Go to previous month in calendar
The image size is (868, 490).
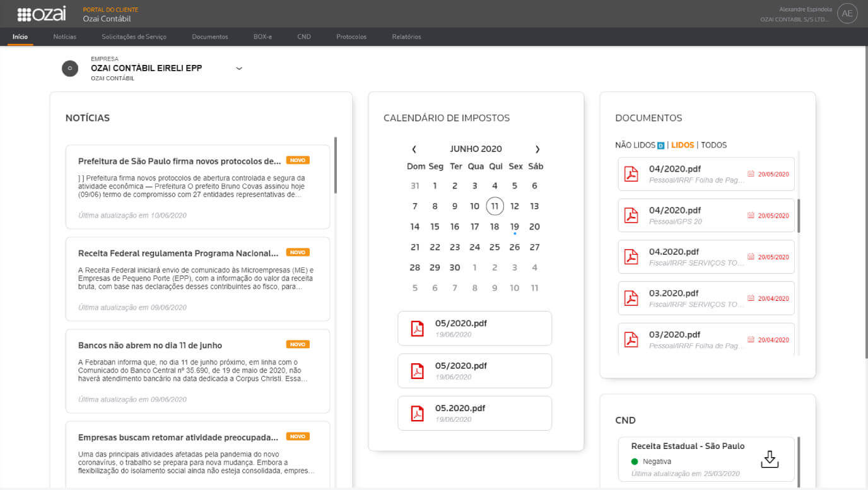click(414, 149)
